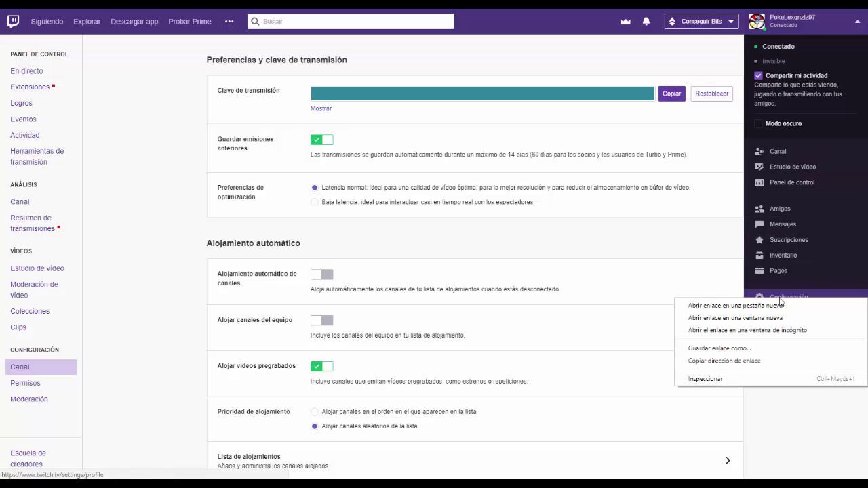Screen dimensions: 868x488
Task: Toggle Guardar emisiones anteriores switch
Action: point(321,140)
